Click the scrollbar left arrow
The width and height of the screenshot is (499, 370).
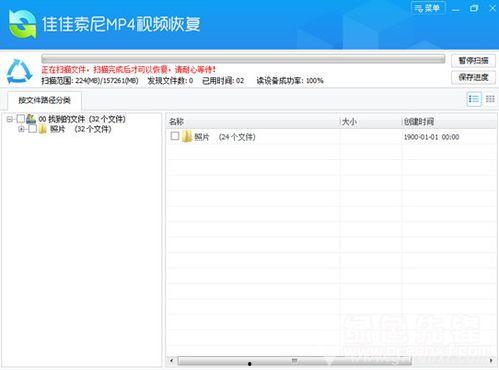click(171, 361)
